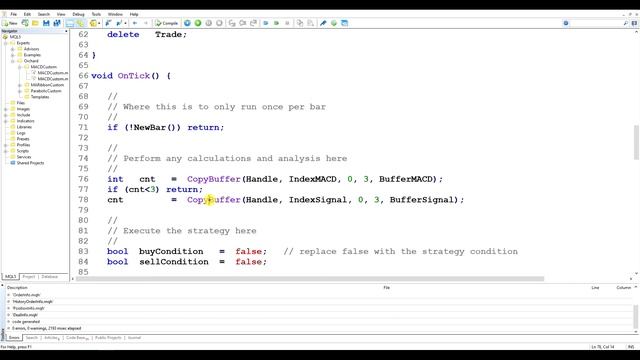Select the Files folder in Navigator
This screenshot has width=640, height=360.
tap(20, 103)
